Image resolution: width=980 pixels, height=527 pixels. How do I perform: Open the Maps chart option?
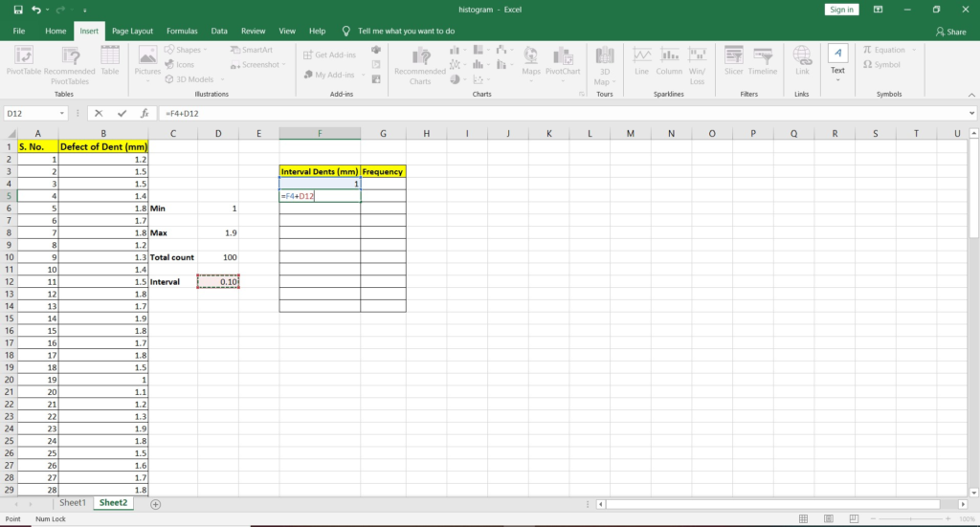(x=531, y=64)
